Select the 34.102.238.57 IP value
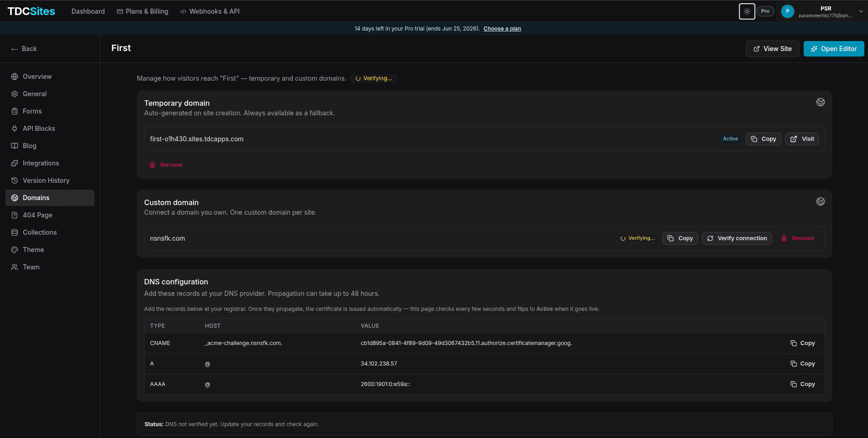The width and height of the screenshot is (868, 438). (x=379, y=364)
